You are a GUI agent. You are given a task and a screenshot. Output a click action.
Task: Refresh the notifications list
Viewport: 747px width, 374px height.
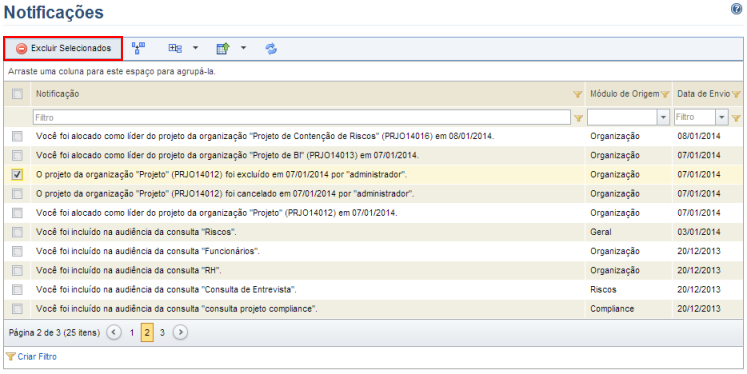(x=271, y=49)
